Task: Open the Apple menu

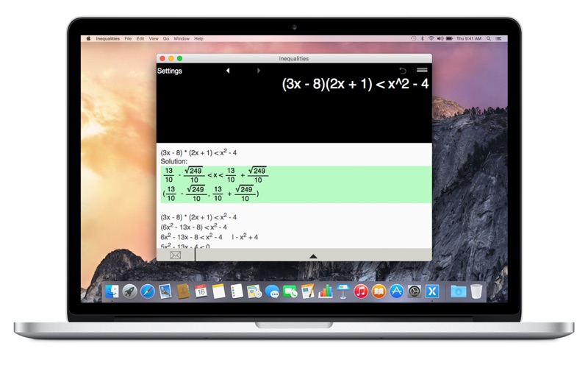Action: 89,39
